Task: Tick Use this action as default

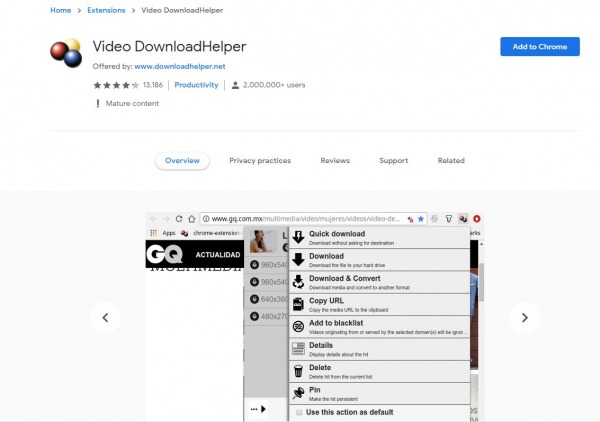Action: tap(299, 412)
